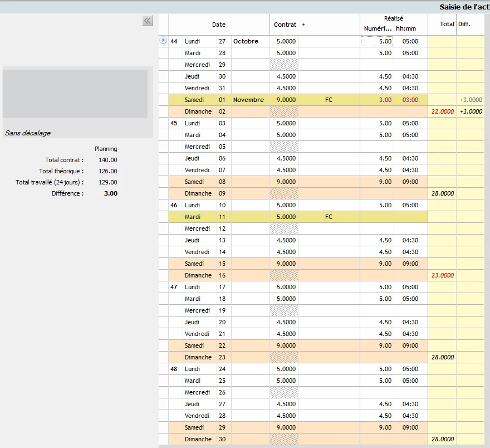490x448 pixels.
Task: Click the plus sign next to Contrat header
Action: tap(303, 25)
